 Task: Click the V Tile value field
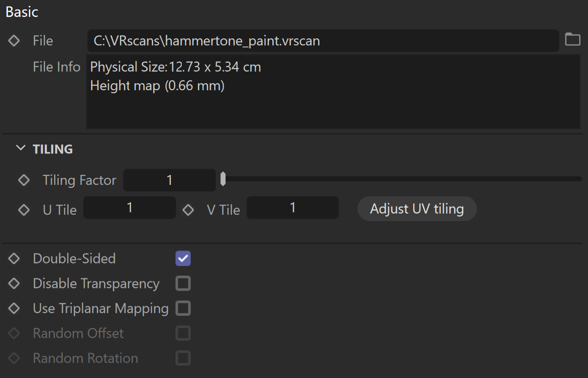292,207
